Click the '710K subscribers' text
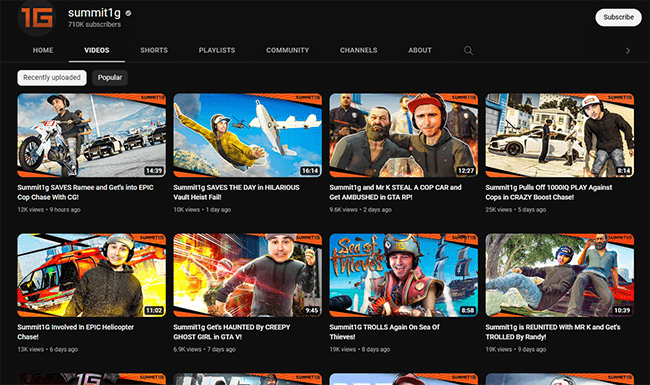The height and width of the screenshot is (385, 650). [95, 24]
